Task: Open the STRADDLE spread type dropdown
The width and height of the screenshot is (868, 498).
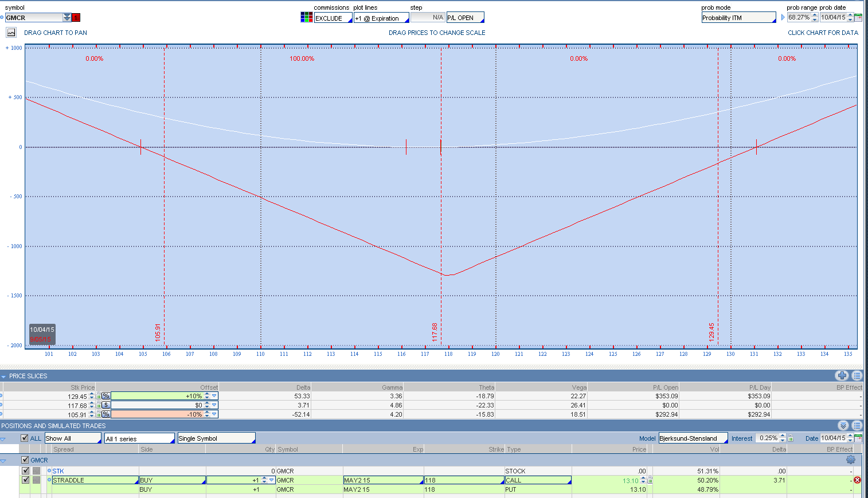Action: [x=95, y=480]
